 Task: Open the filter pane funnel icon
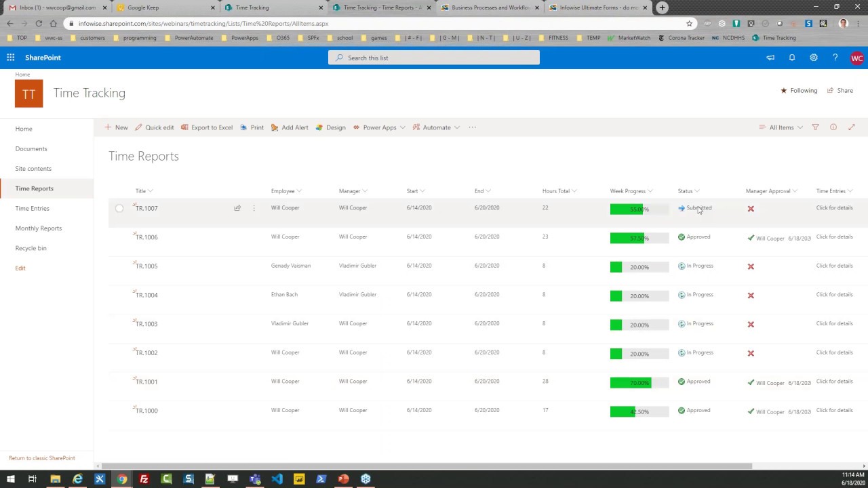pyautogui.click(x=815, y=127)
